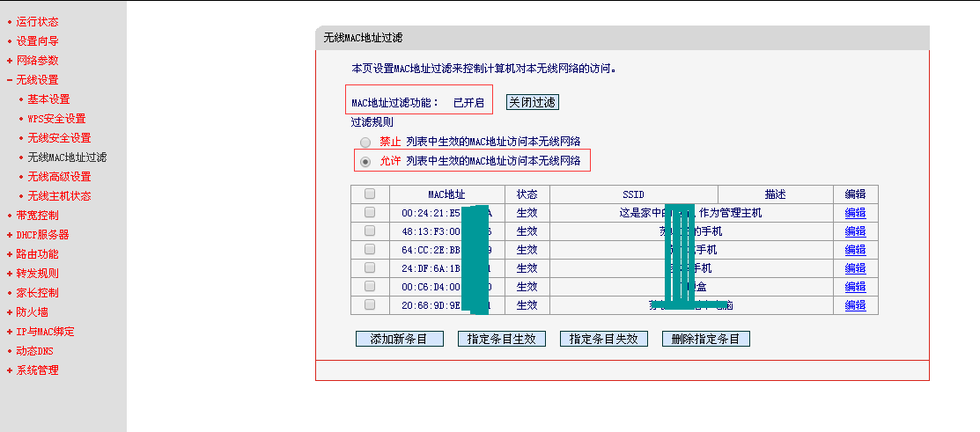Click the 状态 column header

[x=527, y=194]
